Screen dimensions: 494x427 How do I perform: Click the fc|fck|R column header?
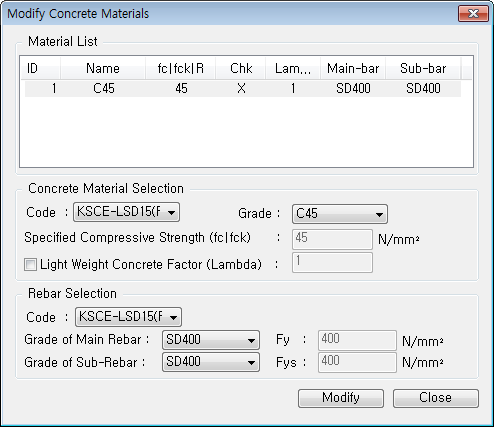[x=180, y=68]
